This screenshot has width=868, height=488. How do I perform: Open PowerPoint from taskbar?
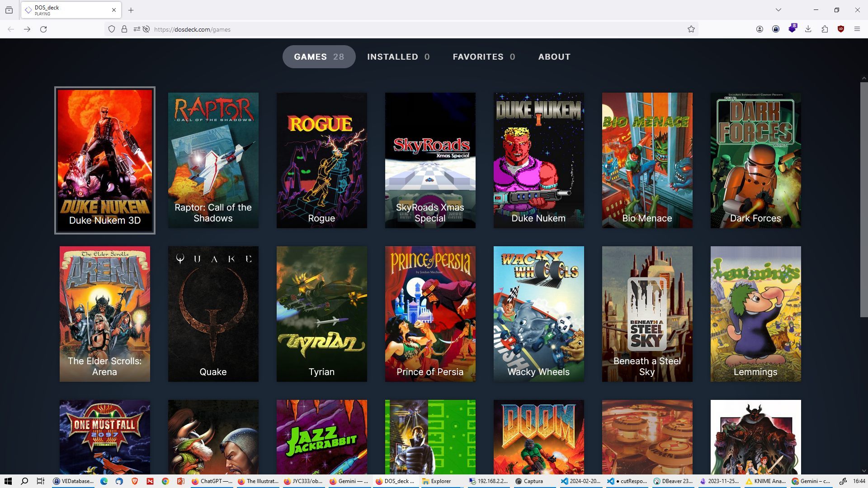(181, 481)
